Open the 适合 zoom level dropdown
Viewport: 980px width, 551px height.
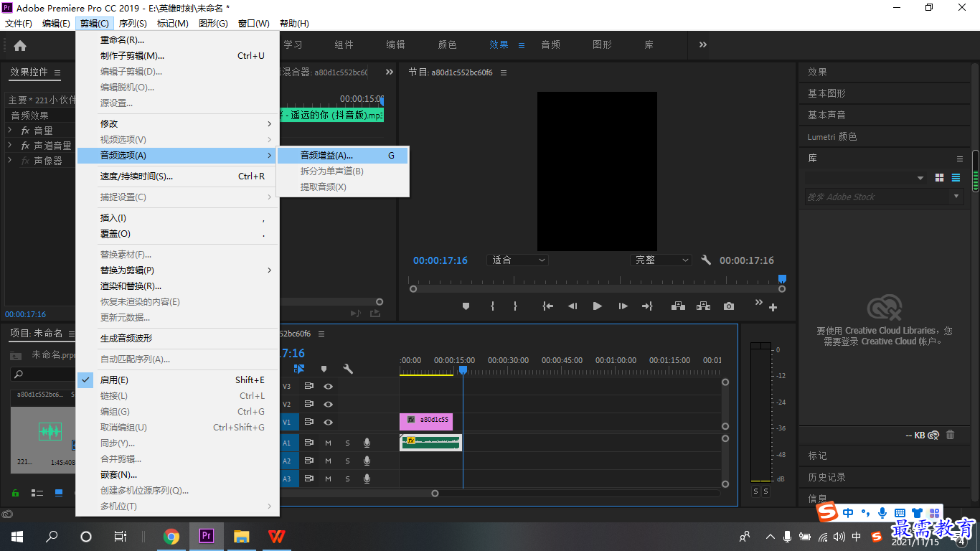518,260
